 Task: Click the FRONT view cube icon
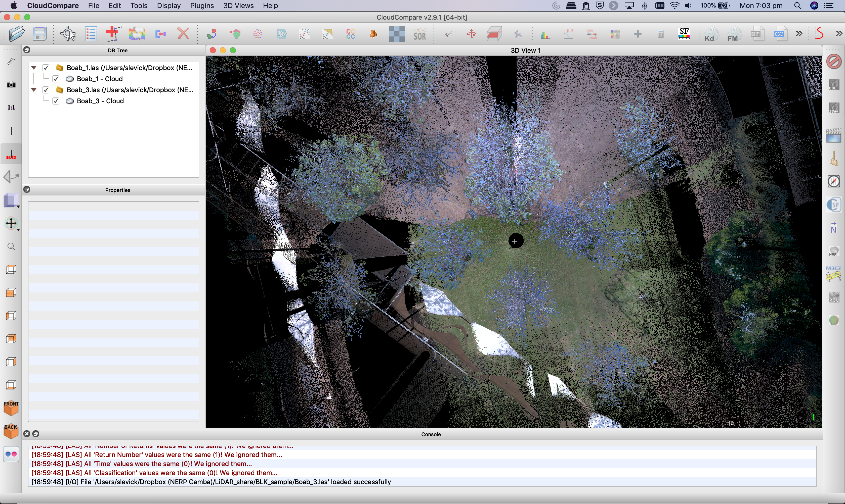[11, 408]
